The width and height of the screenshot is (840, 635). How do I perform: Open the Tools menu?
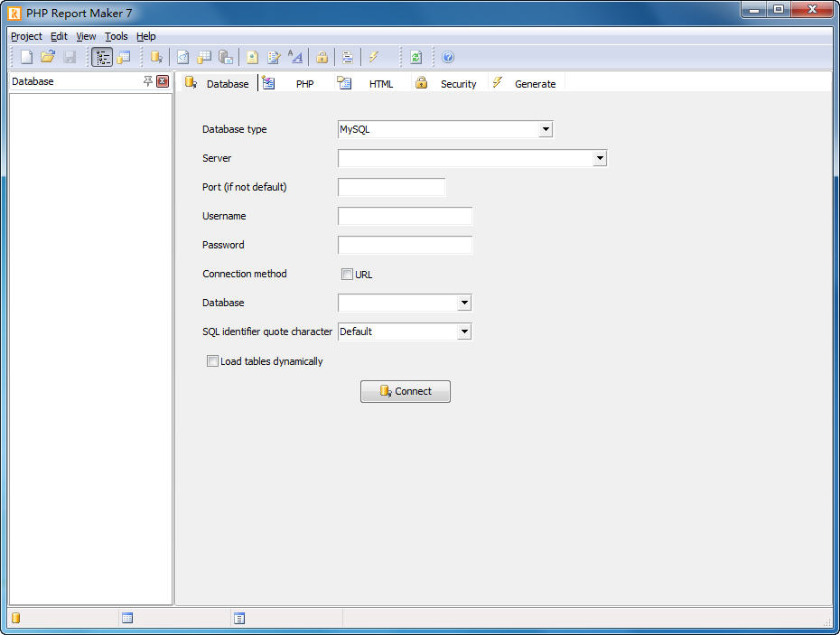click(x=116, y=36)
